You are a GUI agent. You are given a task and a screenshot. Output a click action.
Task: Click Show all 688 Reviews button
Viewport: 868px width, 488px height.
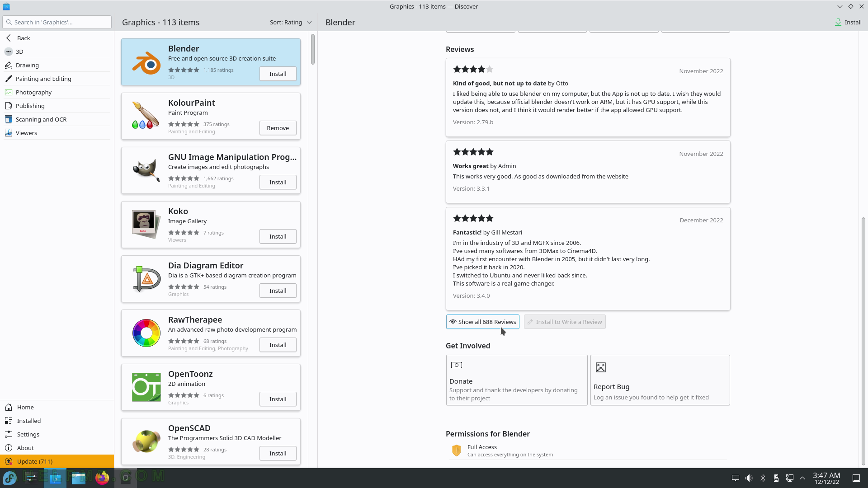(482, 322)
